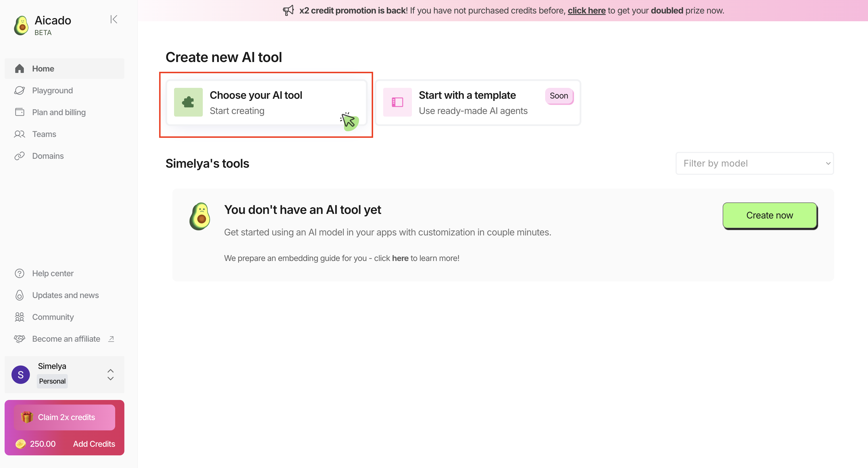Image resolution: width=868 pixels, height=468 pixels.
Task: Open Updates and news
Action: (x=64, y=295)
